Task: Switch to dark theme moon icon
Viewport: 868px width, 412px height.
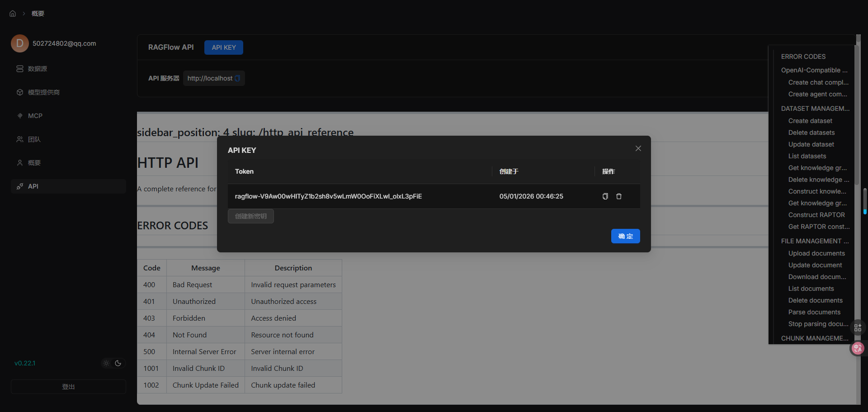Action: [118, 363]
